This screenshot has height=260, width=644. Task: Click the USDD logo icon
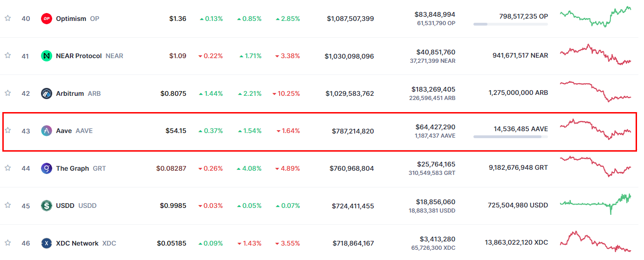click(x=47, y=206)
